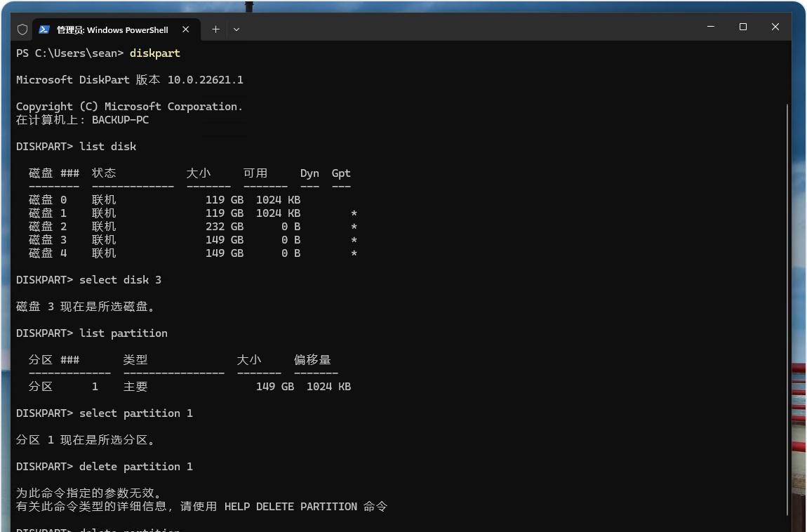Click '为此命令指定的参数无效。' error line
The width and height of the screenshot is (807, 532).
coord(88,493)
